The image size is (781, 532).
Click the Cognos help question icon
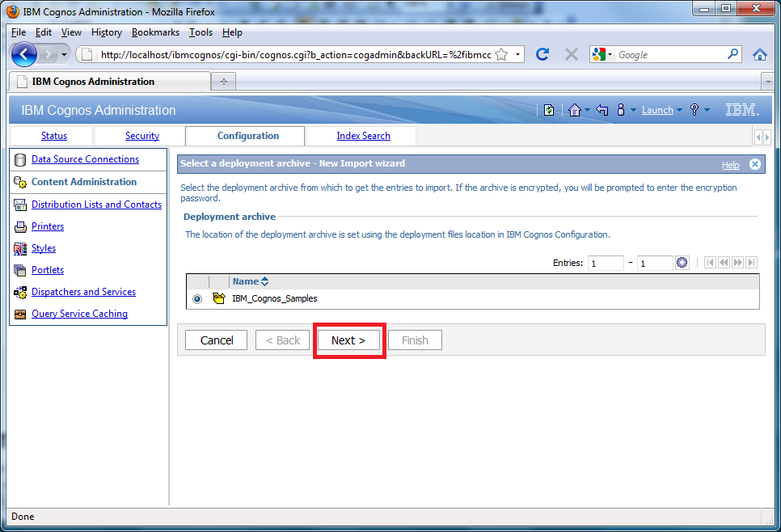click(x=694, y=110)
